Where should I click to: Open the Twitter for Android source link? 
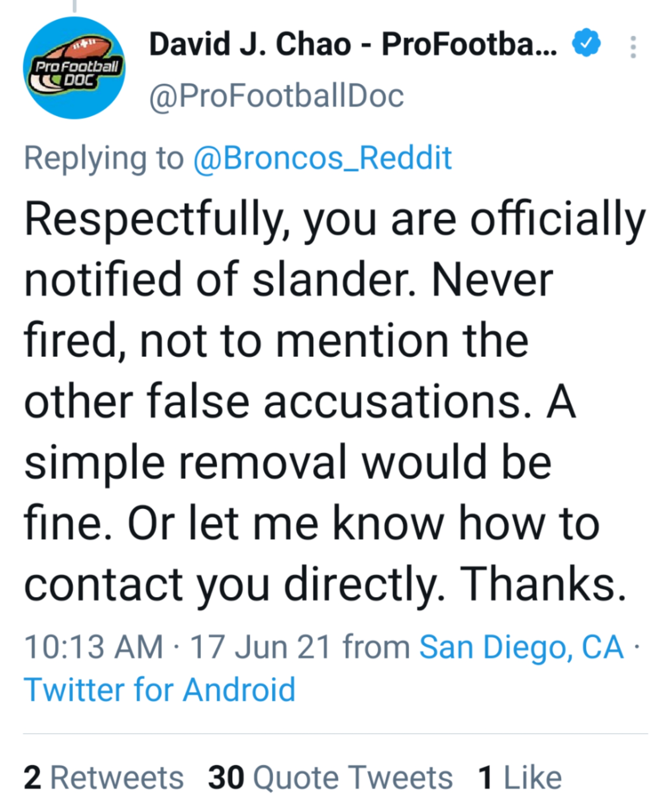pos(160,690)
